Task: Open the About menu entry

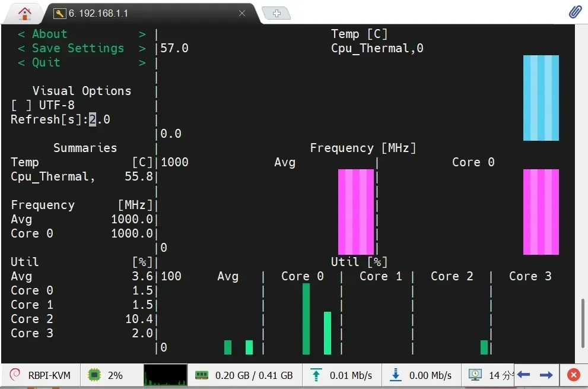Action: 81,34
